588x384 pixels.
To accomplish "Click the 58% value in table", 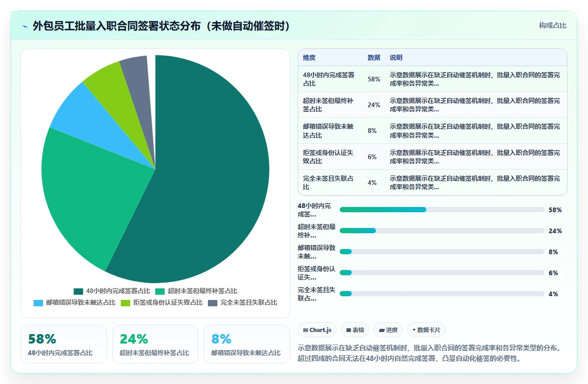I will [374, 79].
